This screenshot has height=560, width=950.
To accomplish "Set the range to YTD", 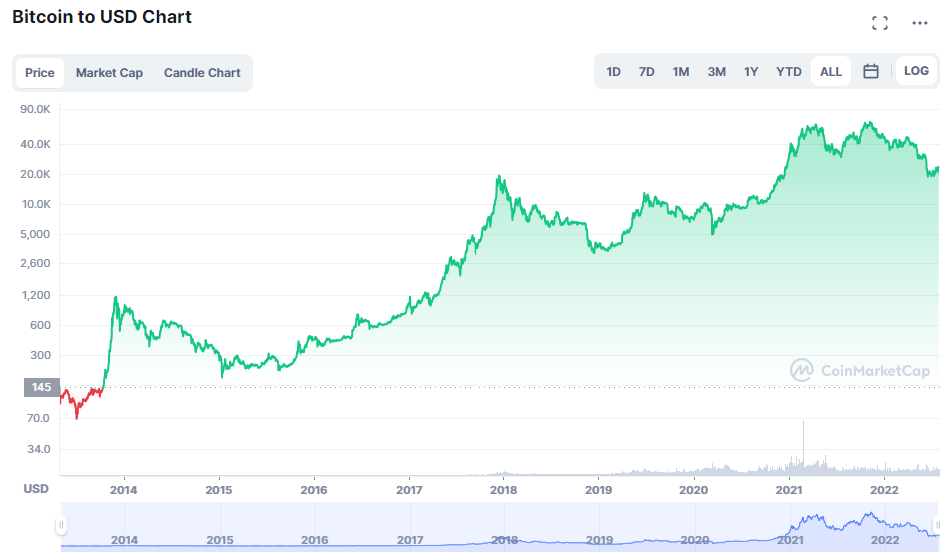I will [x=789, y=72].
